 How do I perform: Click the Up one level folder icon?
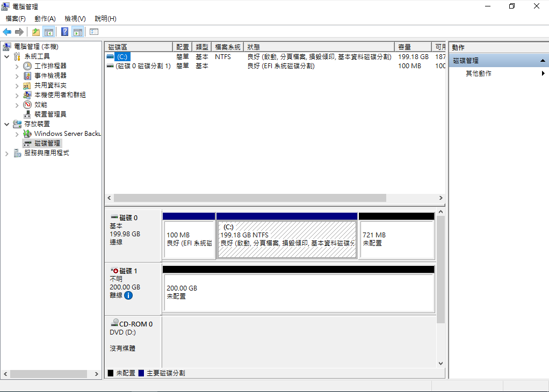pyautogui.click(x=35, y=32)
